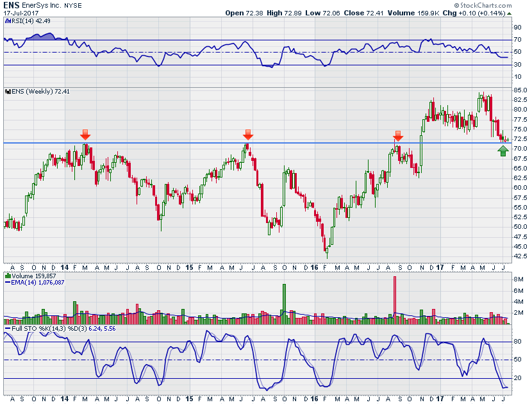Click the NYSE exchange label
The height and width of the screenshot is (407, 532).
(73, 6)
